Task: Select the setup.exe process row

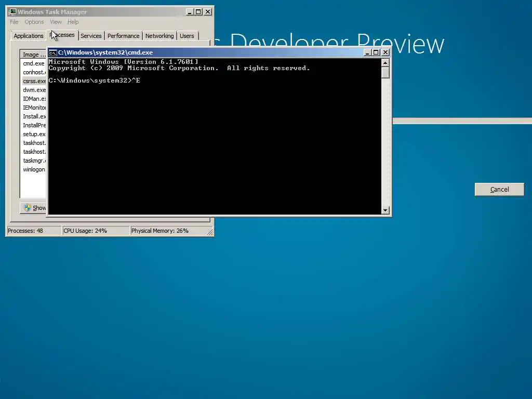Action: point(34,134)
